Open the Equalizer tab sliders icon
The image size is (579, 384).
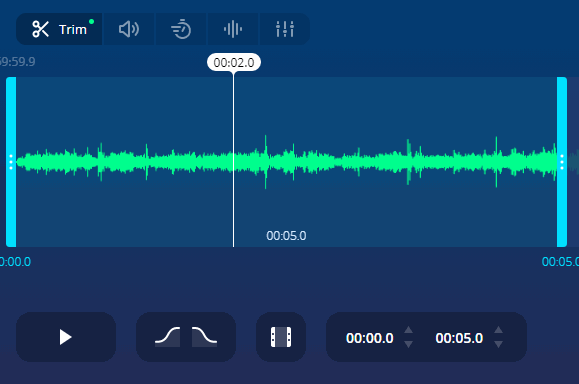285,29
